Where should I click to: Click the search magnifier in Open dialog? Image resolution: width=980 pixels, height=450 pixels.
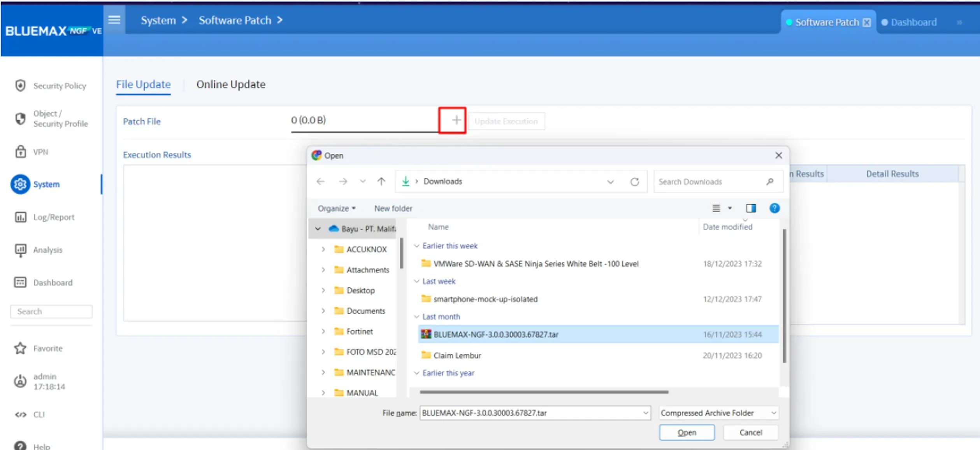coord(770,181)
